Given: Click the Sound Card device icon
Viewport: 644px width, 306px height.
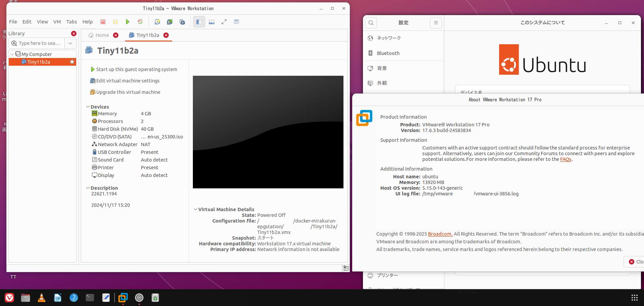Looking at the screenshot, I should [95, 160].
